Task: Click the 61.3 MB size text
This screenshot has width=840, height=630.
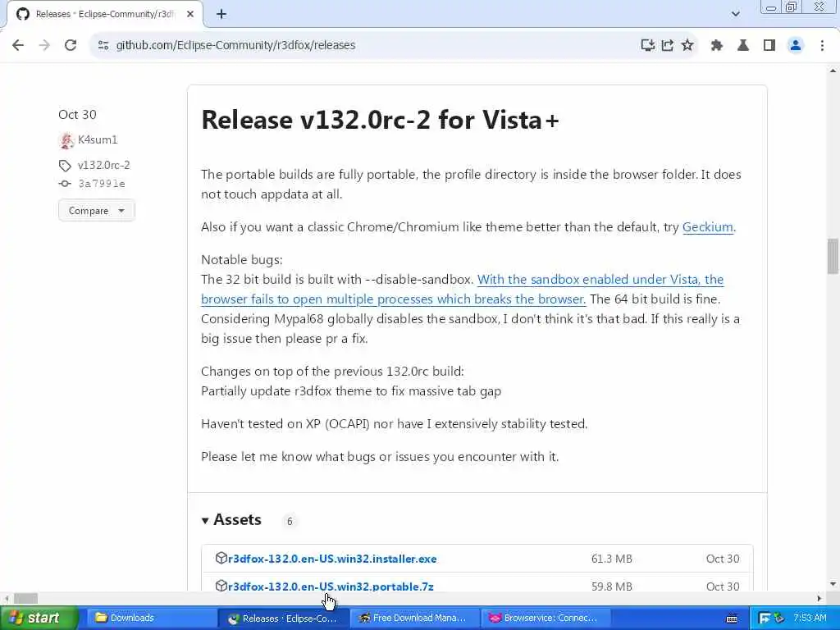Action: pos(612,559)
